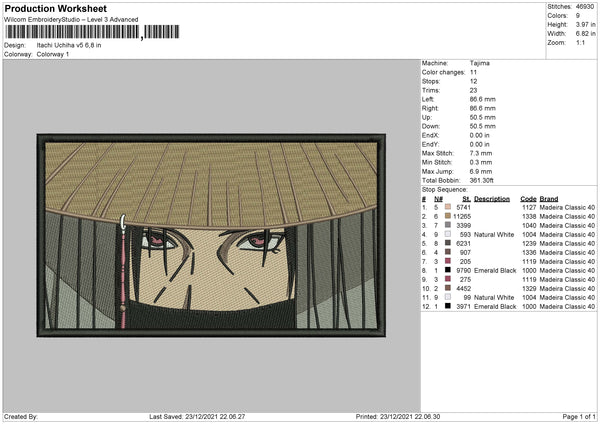Click the 'EndX:' label
Viewport: 600px width, 424px height.
(430, 135)
